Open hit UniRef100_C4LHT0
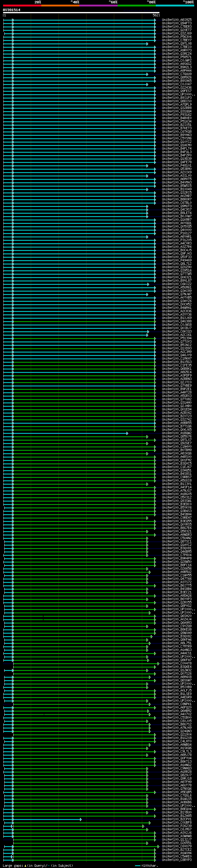Image resolution: width=197 pixels, height=868 pixels. (177, 741)
